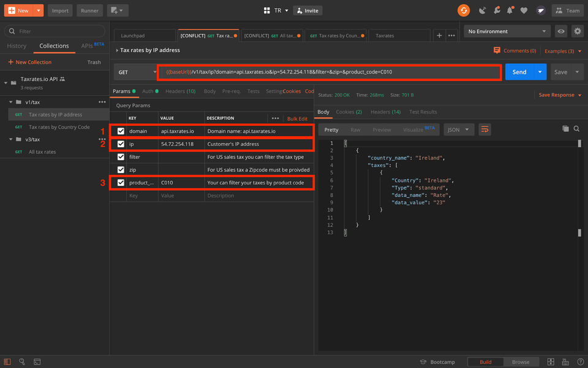
Task: Open the workspace TR switcher
Action: (x=276, y=10)
